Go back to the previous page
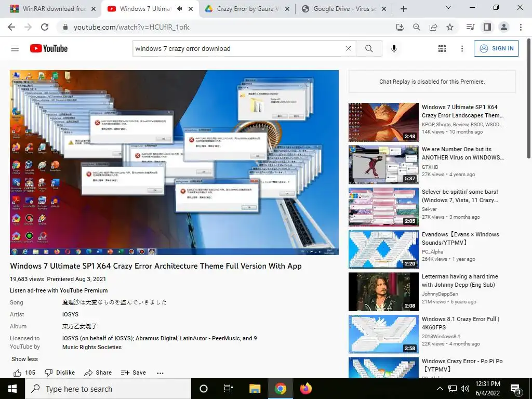This screenshot has height=399, width=532. tap(11, 27)
